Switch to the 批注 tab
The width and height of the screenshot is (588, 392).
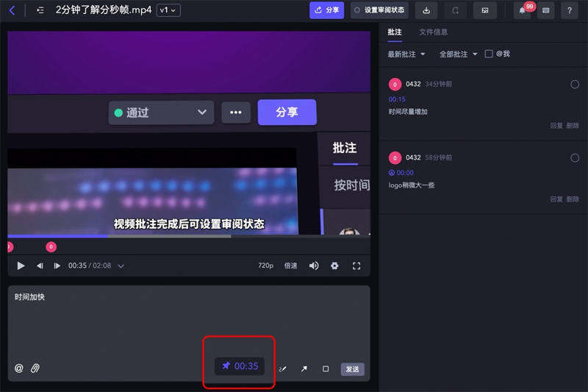pos(395,32)
